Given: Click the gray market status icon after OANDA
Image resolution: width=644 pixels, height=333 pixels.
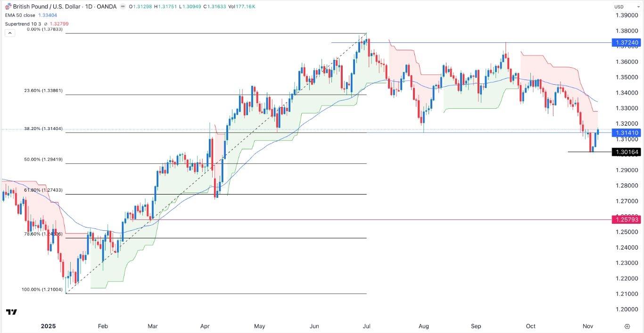Looking at the screenshot, I should point(123,7).
